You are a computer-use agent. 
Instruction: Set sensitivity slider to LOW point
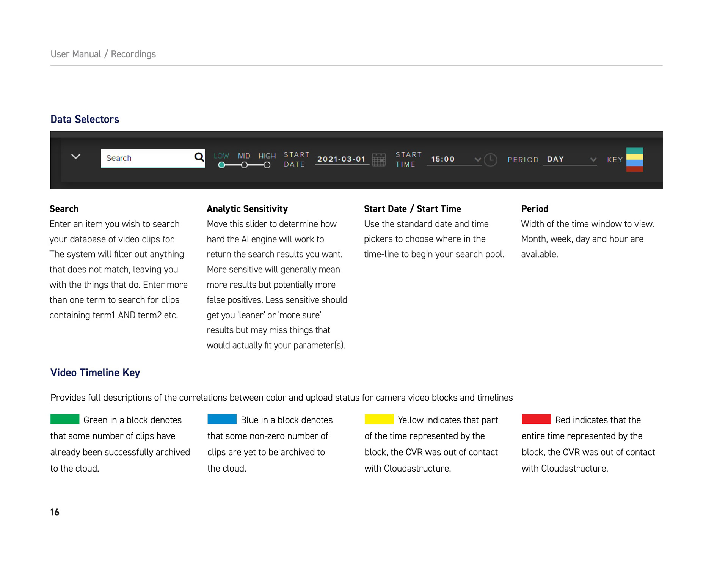[222, 165]
